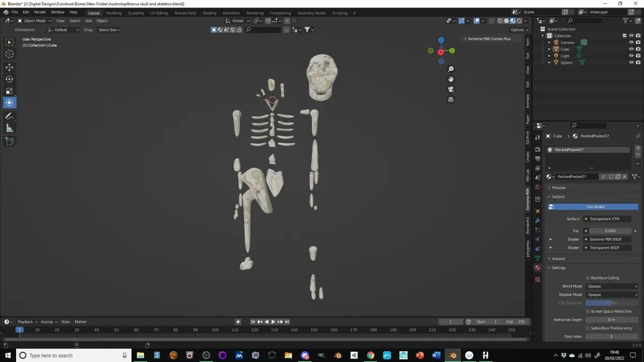Hide the Camera in the outliner
644x362 pixels.
point(631,42)
